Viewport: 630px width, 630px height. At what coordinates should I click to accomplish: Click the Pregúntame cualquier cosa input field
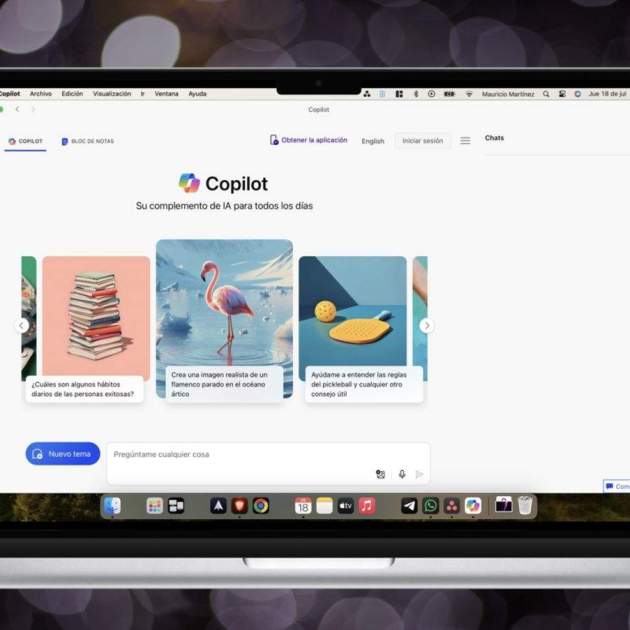(240, 454)
